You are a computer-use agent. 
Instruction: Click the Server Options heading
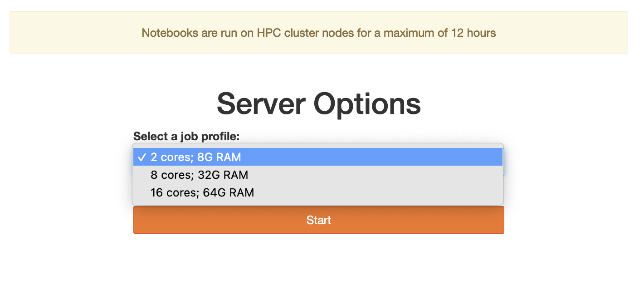tap(318, 103)
